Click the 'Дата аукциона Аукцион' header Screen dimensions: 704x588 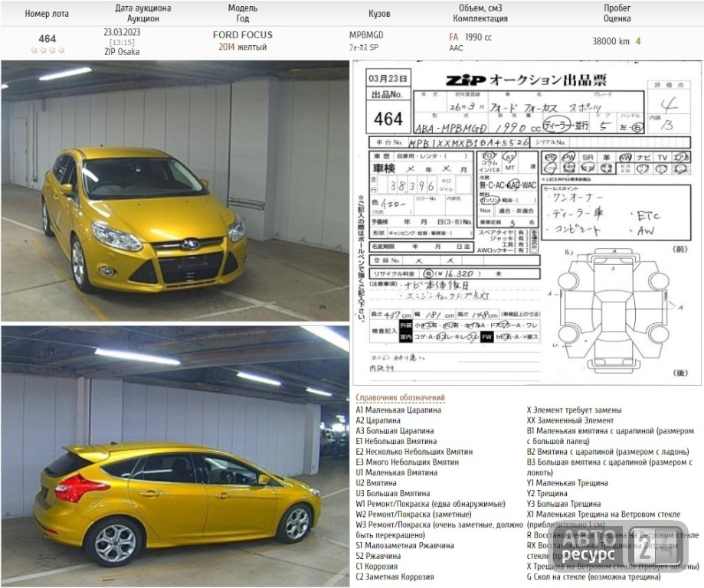point(142,14)
